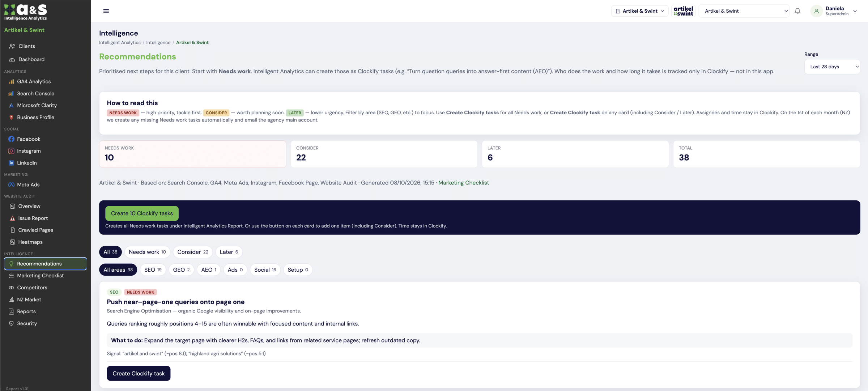Click the Create Clockify task button
868x391 pixels.
139,373
